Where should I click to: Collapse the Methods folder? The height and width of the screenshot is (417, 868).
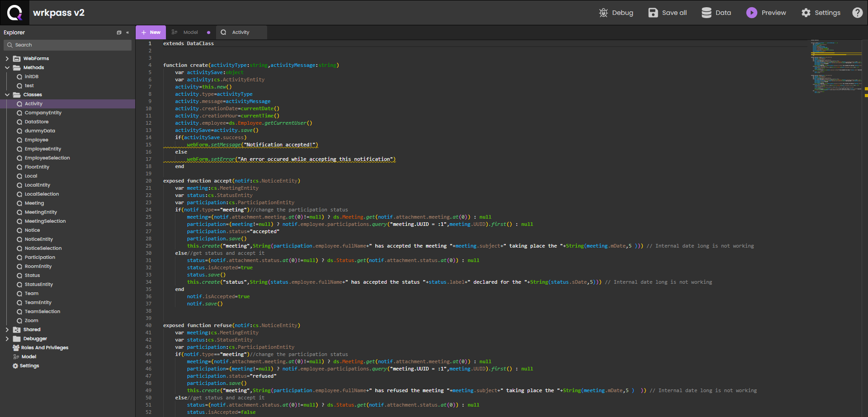pos(7,68)
